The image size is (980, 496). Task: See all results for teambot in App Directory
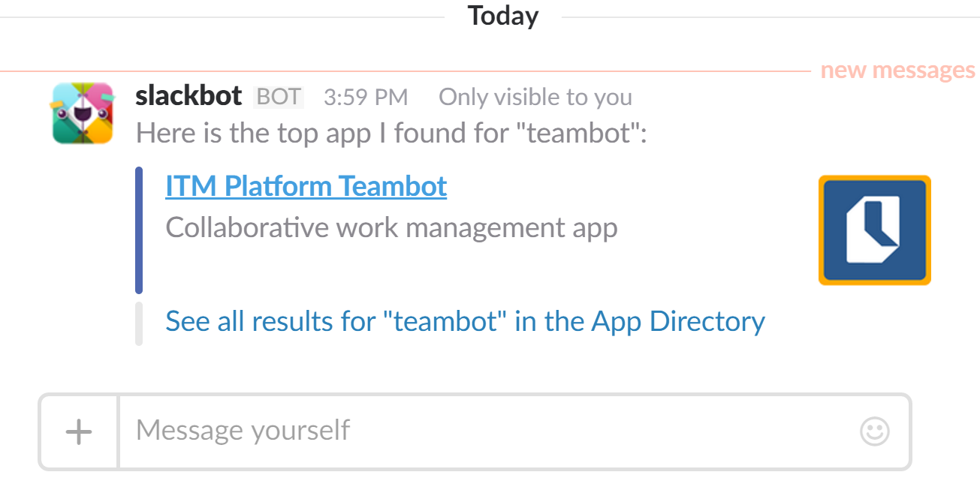(464, 320)
